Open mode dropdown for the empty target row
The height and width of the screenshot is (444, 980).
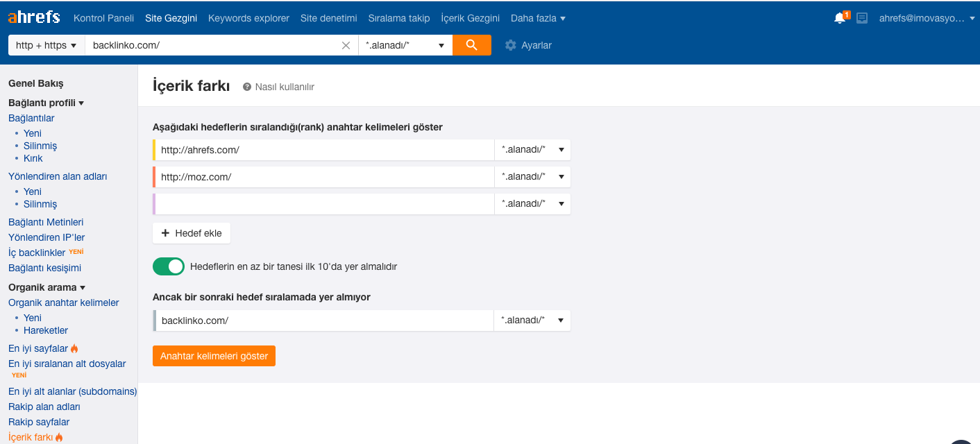click(x=532, y=204)
